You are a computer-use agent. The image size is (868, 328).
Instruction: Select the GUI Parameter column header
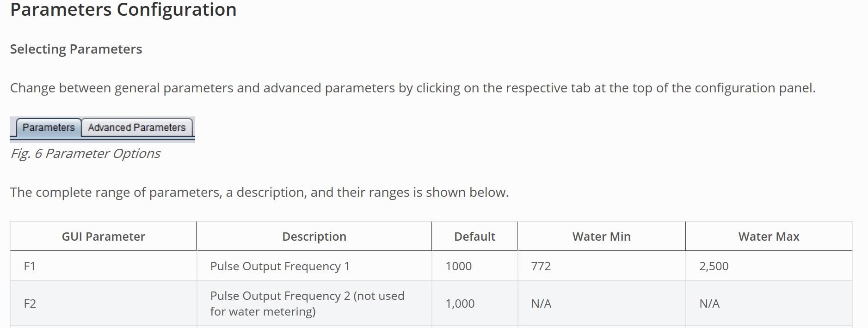point(104,237)
